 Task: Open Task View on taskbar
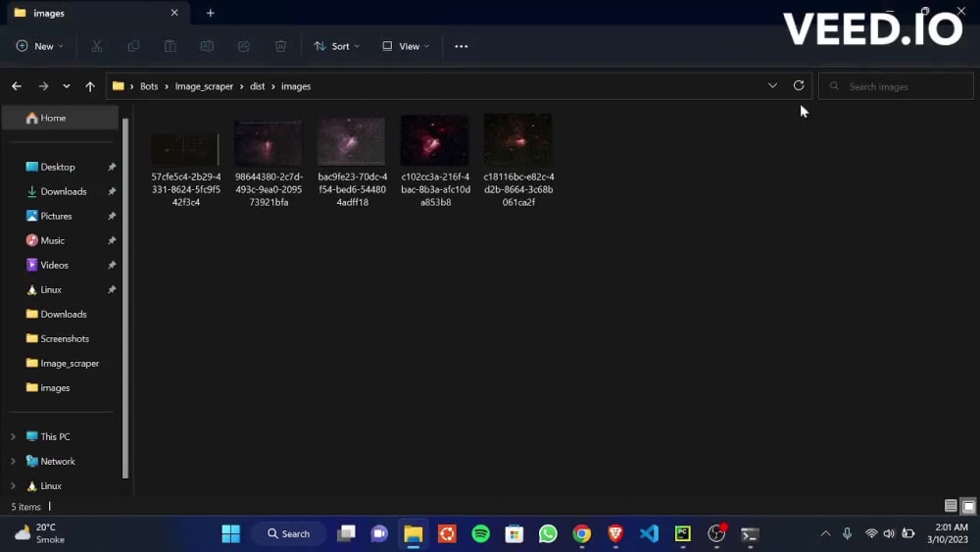click(x=346, y=533)
